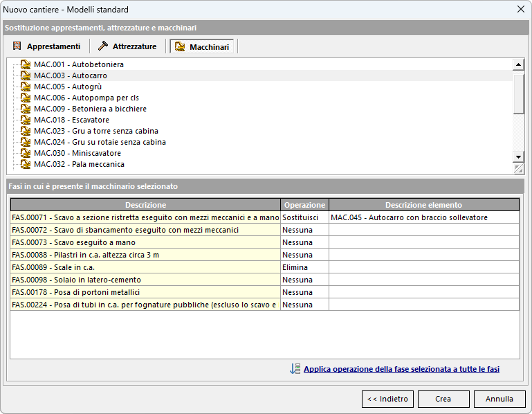Select the Macchinari tab
This screenshot has width=532, height=414.
point(204,46)
